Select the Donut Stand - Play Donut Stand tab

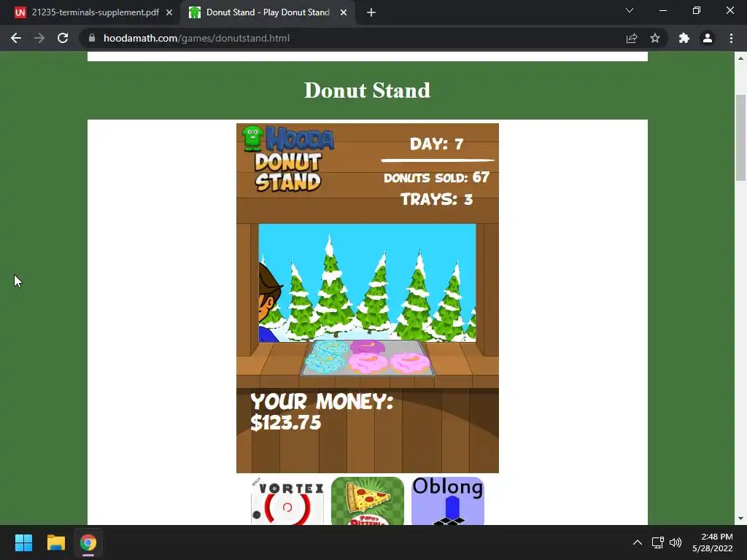pos(268,12)
